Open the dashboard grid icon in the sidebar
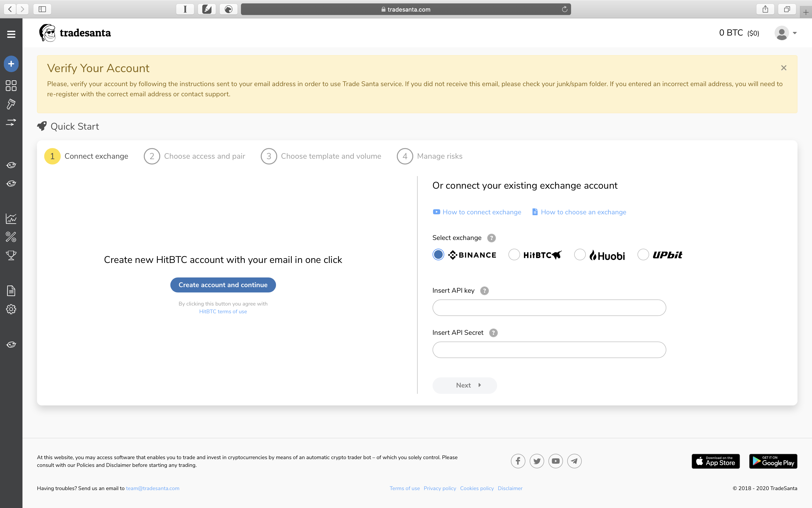Viewport: 812px width, 508px height. coord(11,86)
